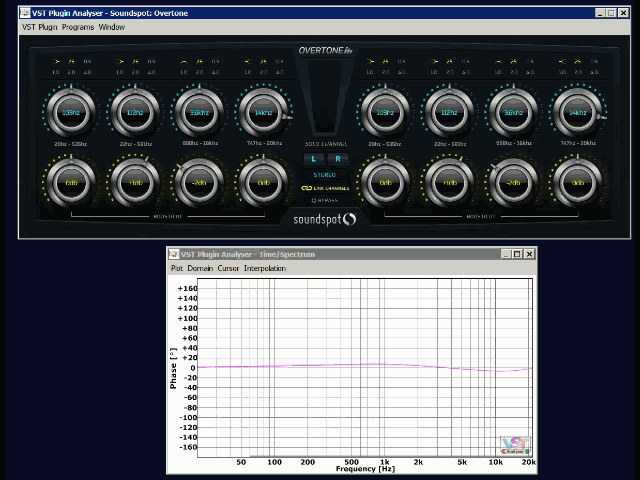
Task: Solo the R channel
Action: pos(336,159)
